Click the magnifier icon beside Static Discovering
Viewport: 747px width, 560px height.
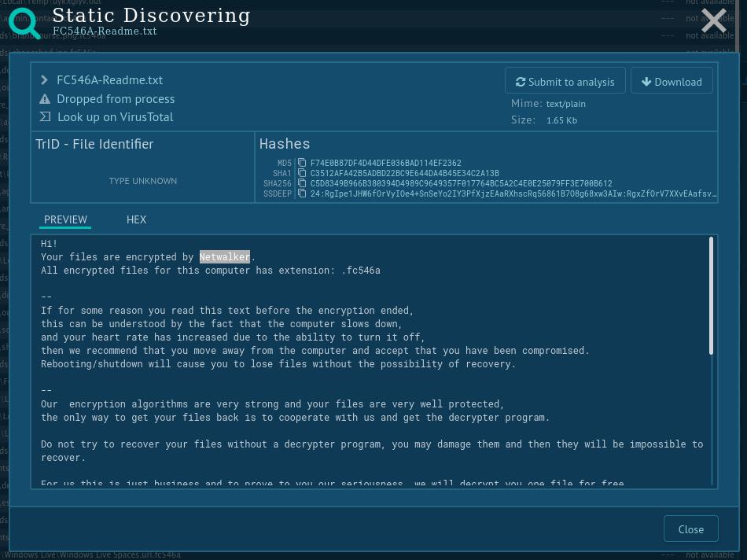click(24, 23)
